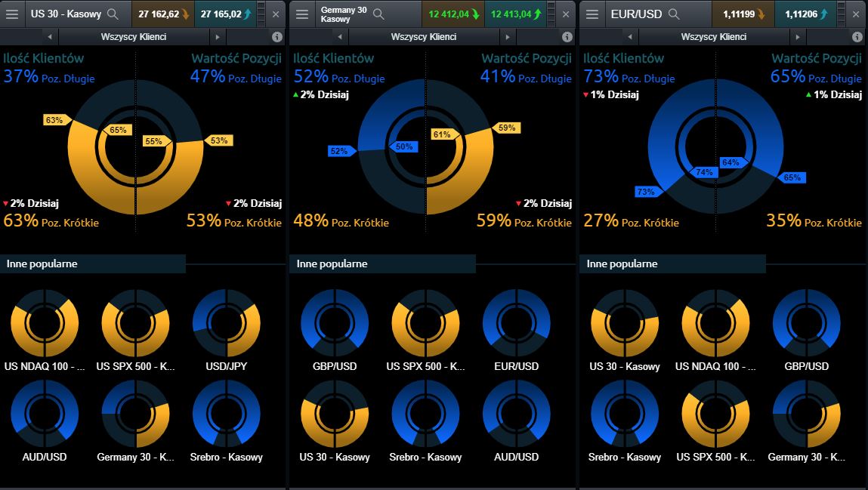Open hamburger menu in Germany 30 panel
This screenshot has height=490, width=868.
coord(302,14)
